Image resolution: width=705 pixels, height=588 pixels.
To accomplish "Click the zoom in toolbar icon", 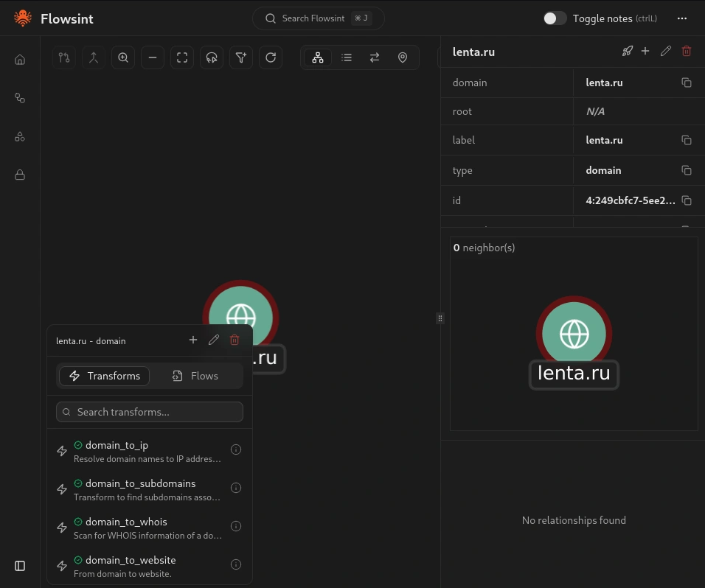I will pyautogui.click(x=123, y=57).
